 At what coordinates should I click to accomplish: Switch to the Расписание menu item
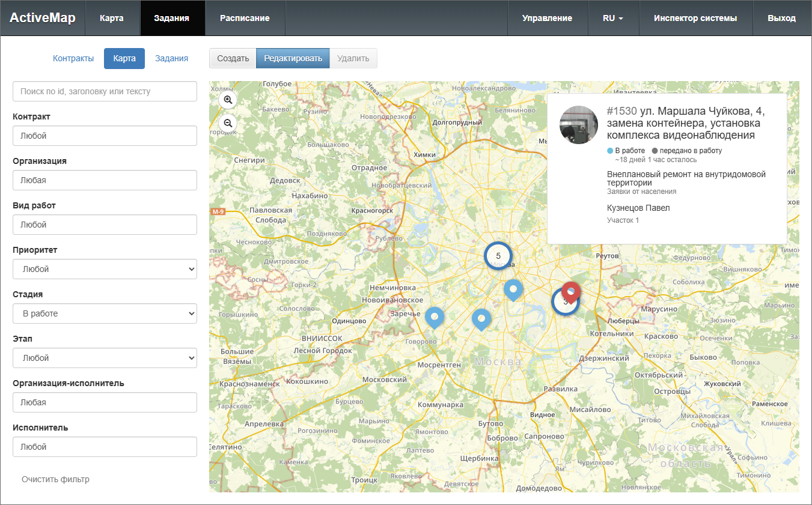[245, 18]
